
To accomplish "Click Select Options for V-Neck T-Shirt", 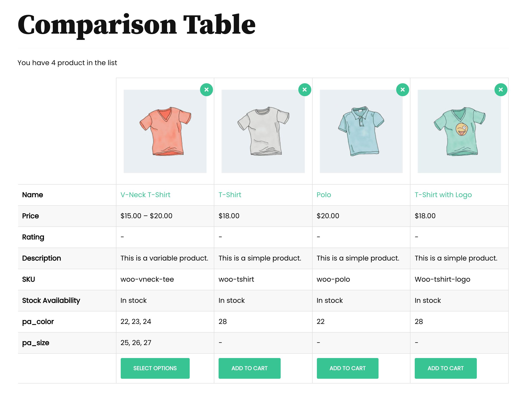I will pos(155,368).
